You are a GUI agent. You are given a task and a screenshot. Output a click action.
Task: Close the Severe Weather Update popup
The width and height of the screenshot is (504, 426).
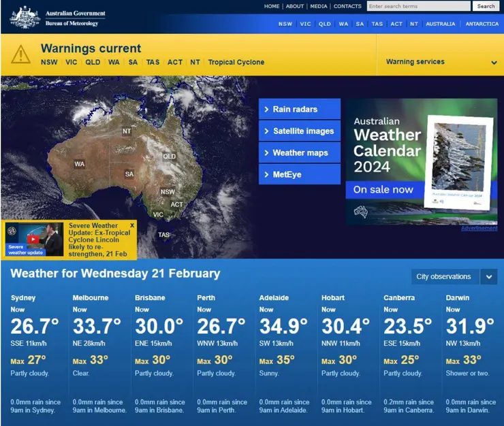(x=131, y=225)
